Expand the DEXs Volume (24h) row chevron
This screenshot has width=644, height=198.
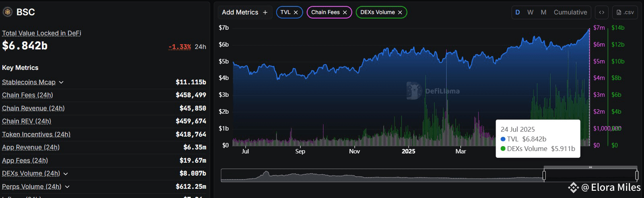click(x=66, y=174)
